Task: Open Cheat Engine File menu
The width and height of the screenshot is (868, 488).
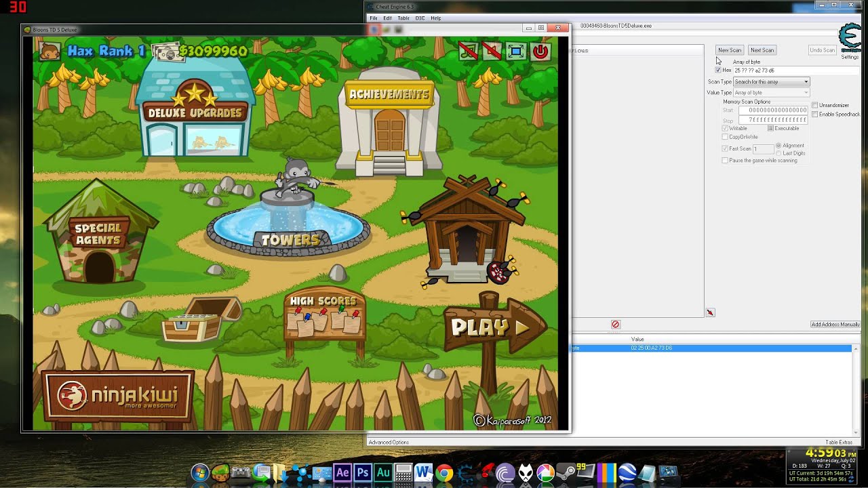Action: click(373, 18)
